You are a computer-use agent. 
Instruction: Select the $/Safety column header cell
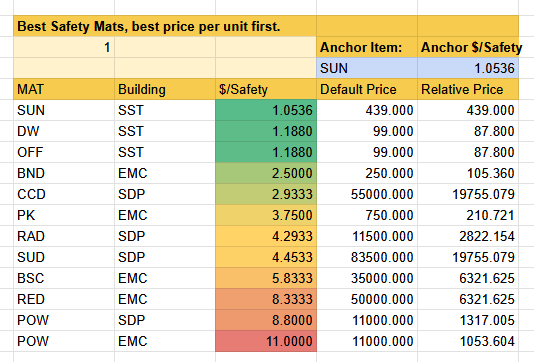(266, 89)
